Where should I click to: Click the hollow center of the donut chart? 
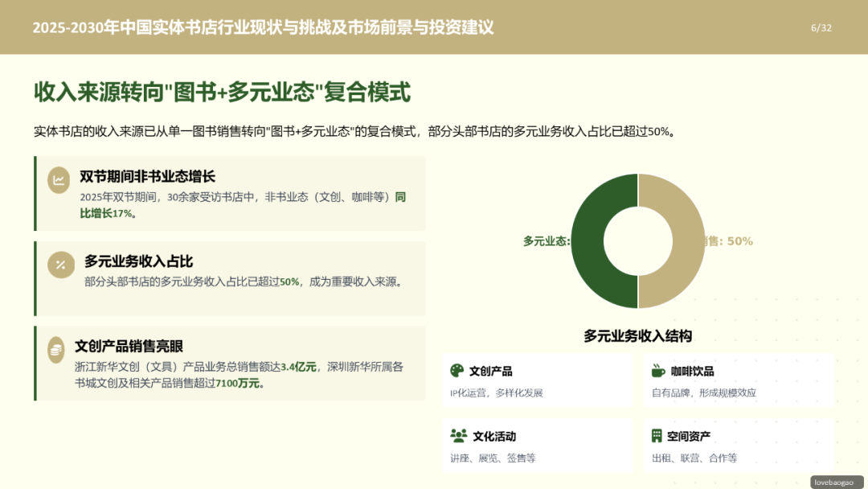[x=638, y=241]
